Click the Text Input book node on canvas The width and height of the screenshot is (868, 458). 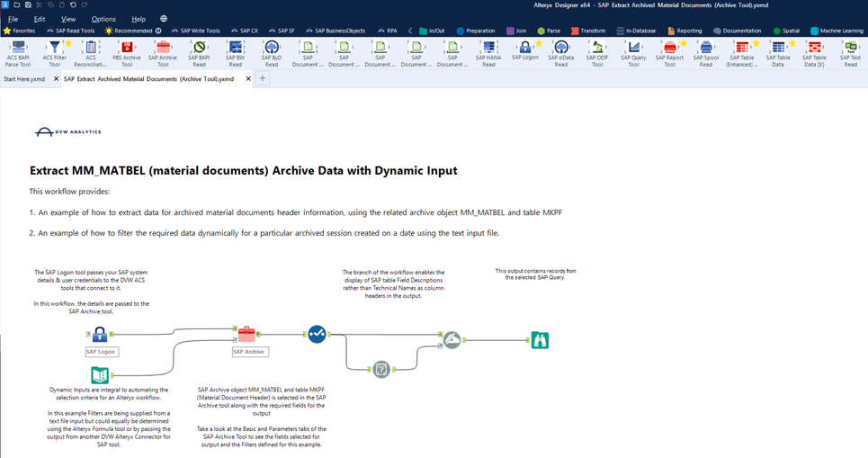(100, 375)
